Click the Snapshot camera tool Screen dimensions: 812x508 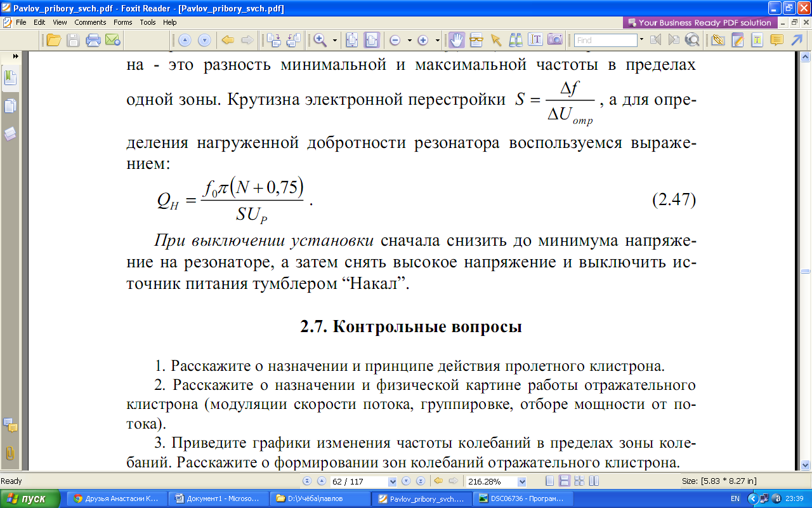point(555,40)
